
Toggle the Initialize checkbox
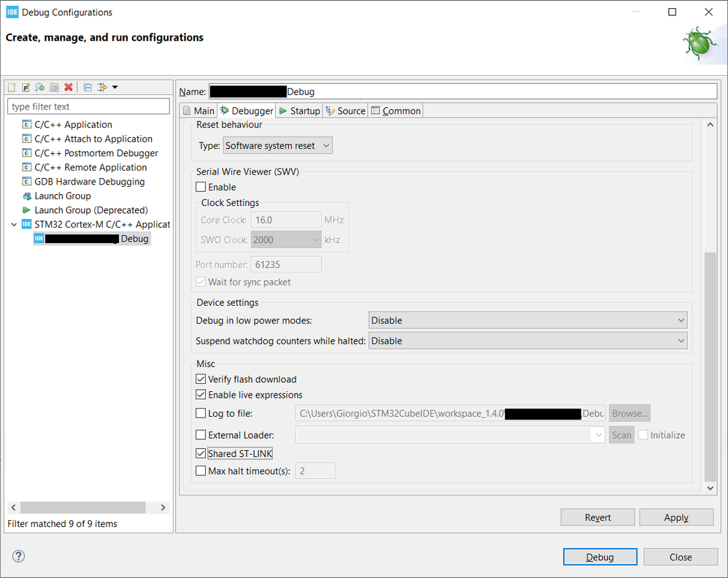click(x=643, y=435)
